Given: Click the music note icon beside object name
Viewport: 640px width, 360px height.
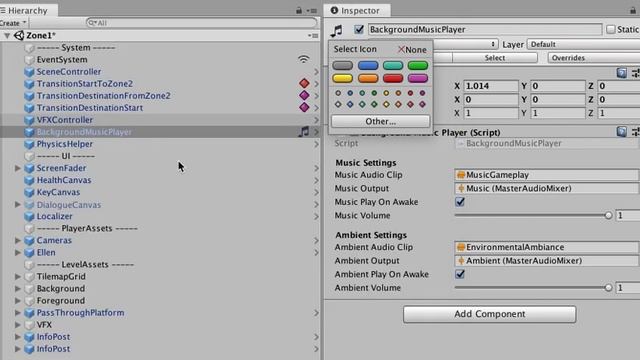Looking at the screenshot, I should (x=337, y=30).
